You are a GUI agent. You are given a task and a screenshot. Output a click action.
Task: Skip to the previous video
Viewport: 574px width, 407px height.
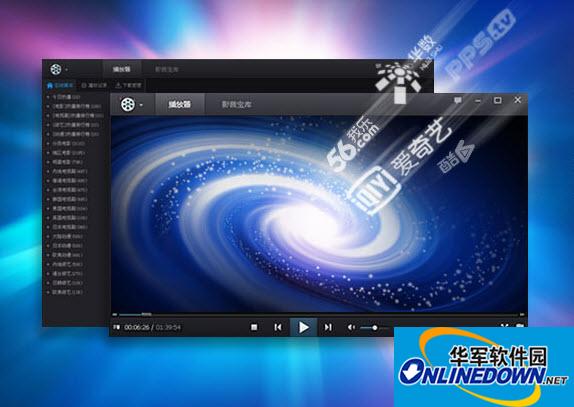click(278, 327)
